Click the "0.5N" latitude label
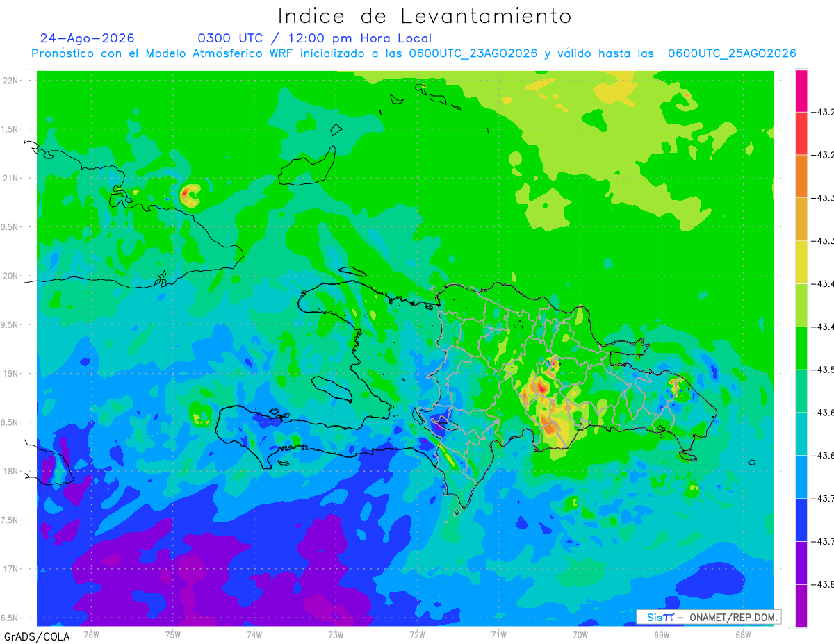This screenshot has width=834, height=644. click(x=11, y=228)
